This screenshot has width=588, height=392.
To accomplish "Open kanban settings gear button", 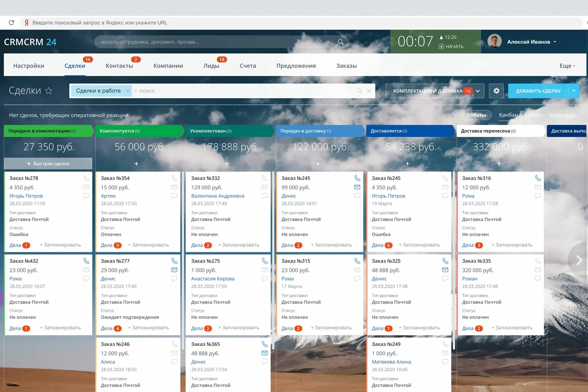I will coord(496,91).
